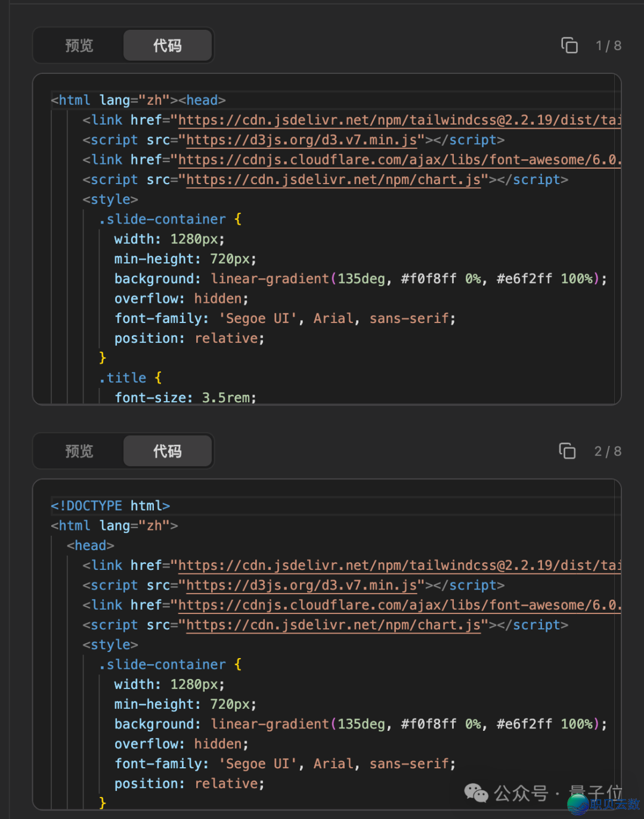The image size is (644, 819).
Task: Switch slide 1/8 to 预览 tab
Action: point(79,45)
